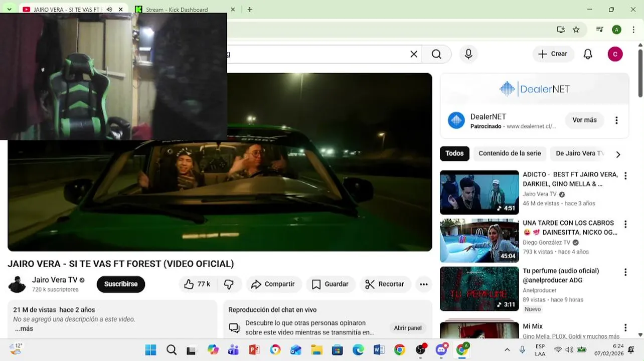Open options menu for UNA TARDE CON LOS CABROS

(625, 224)
